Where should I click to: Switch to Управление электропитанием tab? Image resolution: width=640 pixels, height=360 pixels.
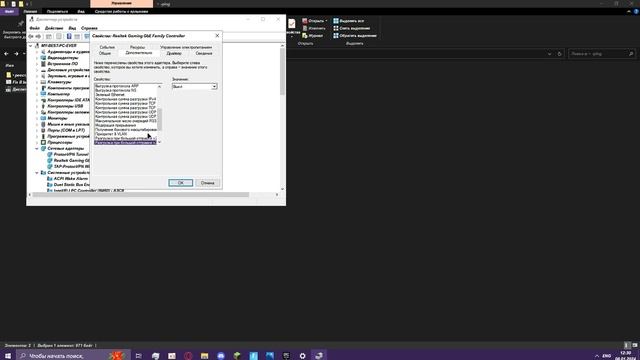[186, 47]
